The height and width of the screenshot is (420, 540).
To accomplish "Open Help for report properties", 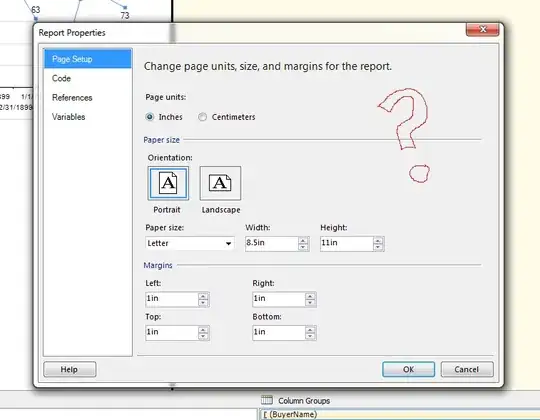I will pyautogui.click(x=70, y=369).
